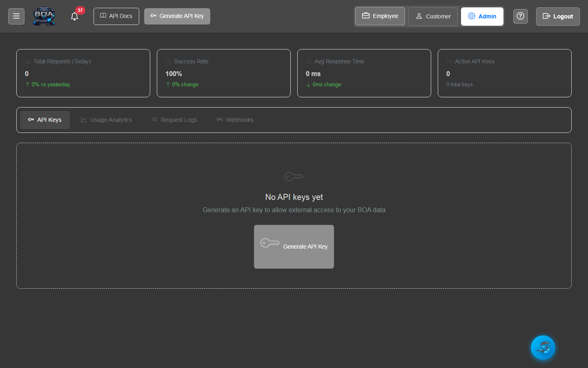Select the Admin mode toggle
This screenshot has height=368, width=588.
point(482,16)
